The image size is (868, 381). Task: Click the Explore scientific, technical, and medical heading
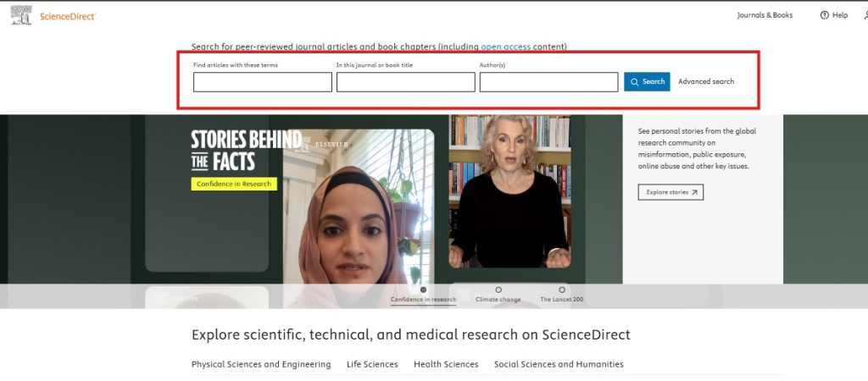coord(411,334)
